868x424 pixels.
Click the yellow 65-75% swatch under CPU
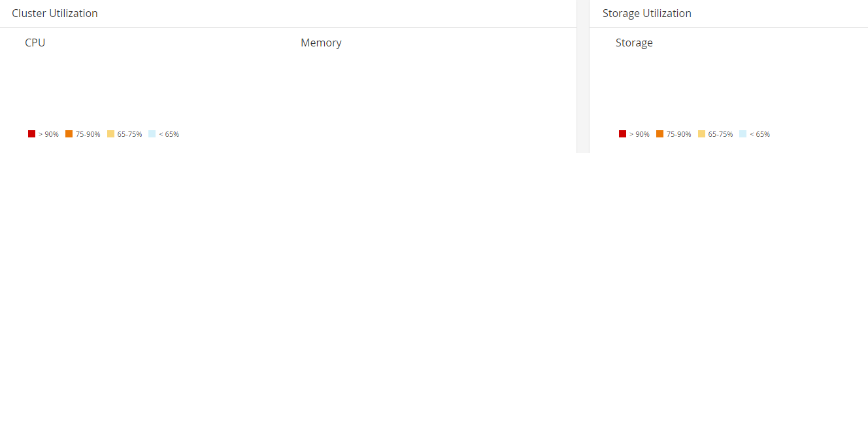[x=110, y=134]
